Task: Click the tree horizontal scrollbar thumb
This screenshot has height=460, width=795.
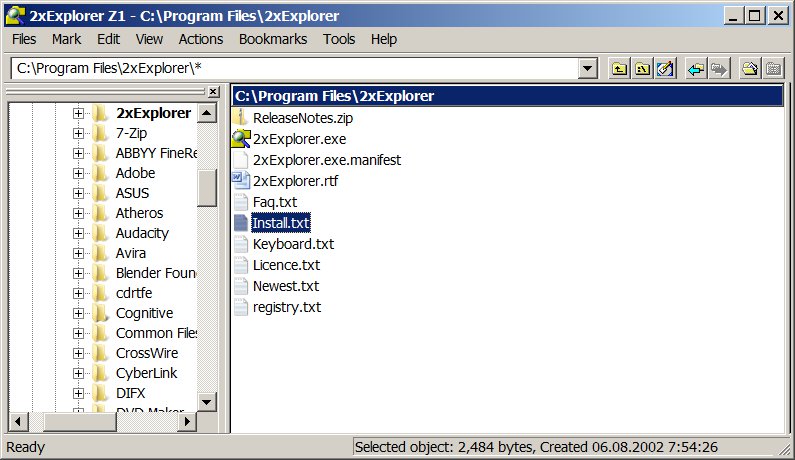Action: click(x=80, y=421)
